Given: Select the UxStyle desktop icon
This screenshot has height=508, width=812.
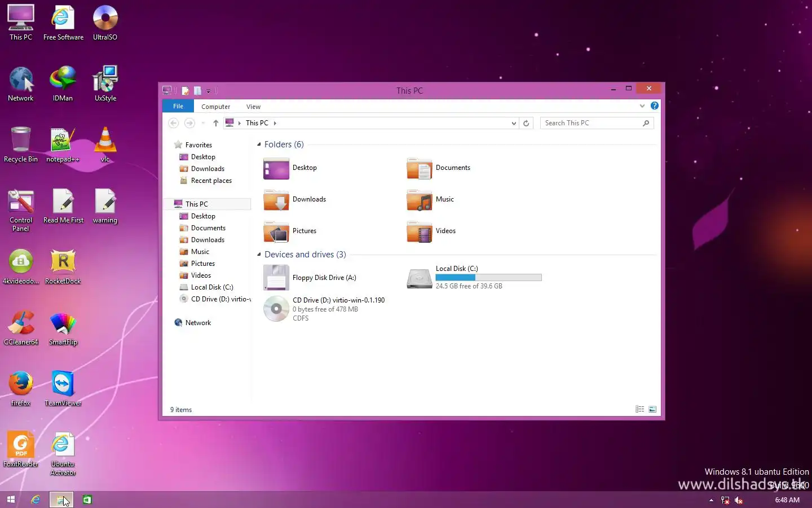Looking at the screenshot, I should (105, 84).
